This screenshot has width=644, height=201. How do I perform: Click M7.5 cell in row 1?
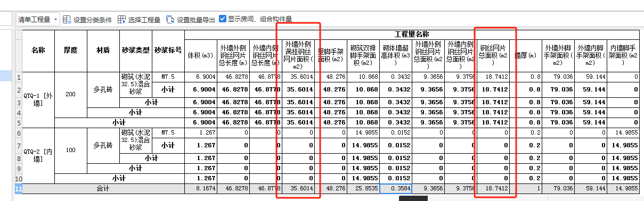[x=168, y=77]
